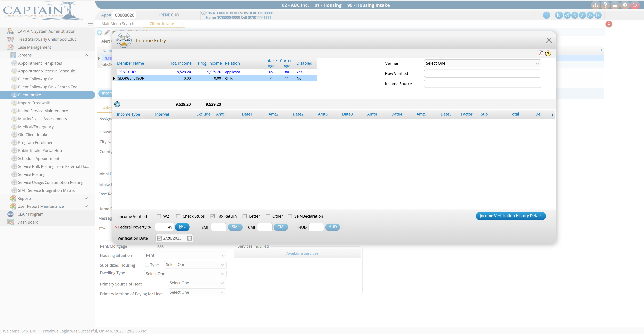644x334 pixels.
Task: Open the Housing Situation dropdown
Action: pos(185,255)
